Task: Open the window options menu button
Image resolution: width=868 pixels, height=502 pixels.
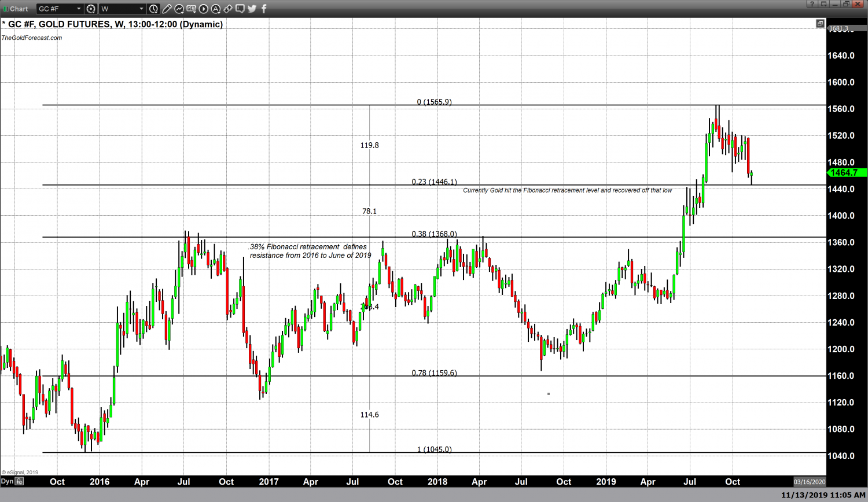Action: pos(823,4)
